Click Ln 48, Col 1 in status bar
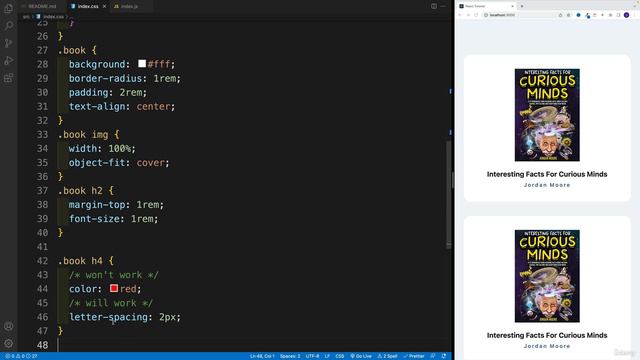The height and width of the screenshot is (360, 640). coord(262,356)
